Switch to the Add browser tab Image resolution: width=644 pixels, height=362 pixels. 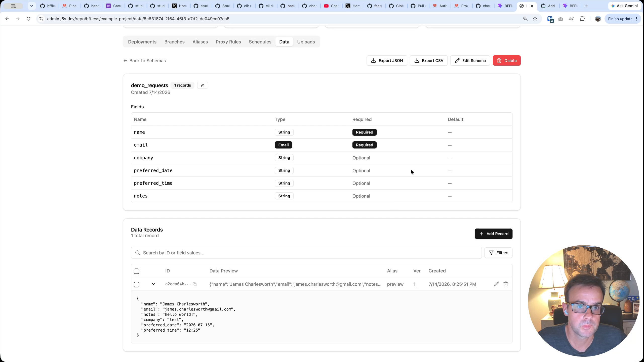pos(548,6)
